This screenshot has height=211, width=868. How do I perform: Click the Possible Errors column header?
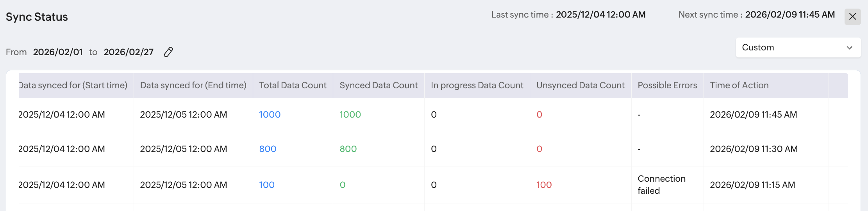(x=667, y=85)
